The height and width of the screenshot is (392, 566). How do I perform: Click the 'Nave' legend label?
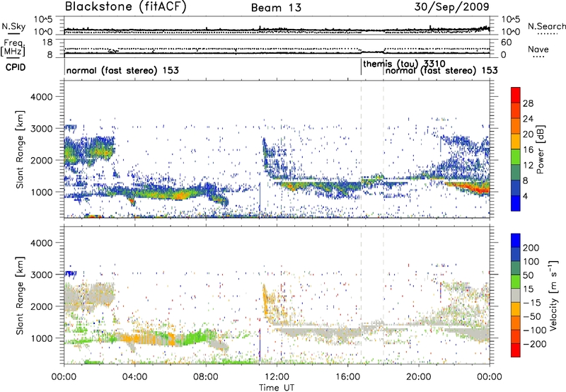coord(538,50)
